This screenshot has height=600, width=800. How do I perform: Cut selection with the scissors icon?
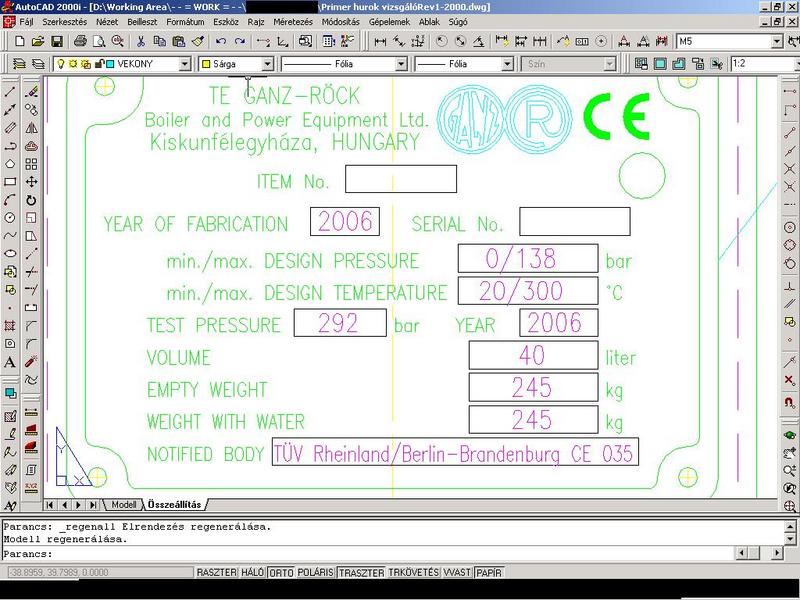point(141,41)
